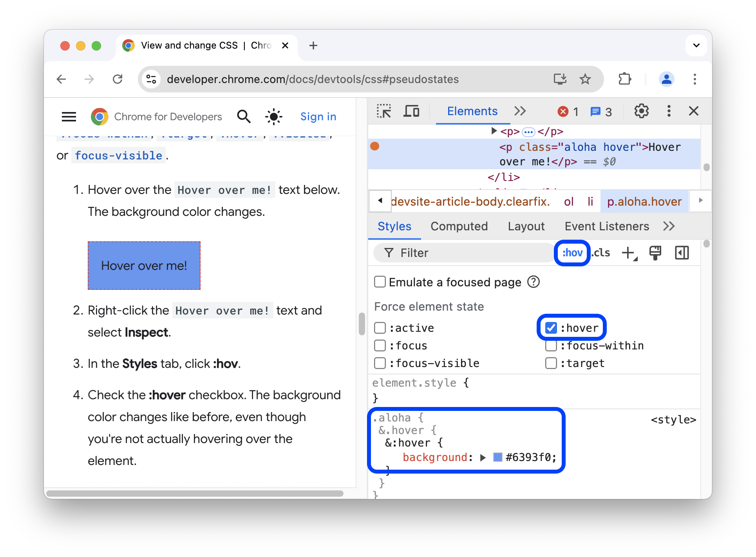Select the p.aloha.hover breadcrumb item
Screen dimensions: 756x557
click(x=643, y=202)
